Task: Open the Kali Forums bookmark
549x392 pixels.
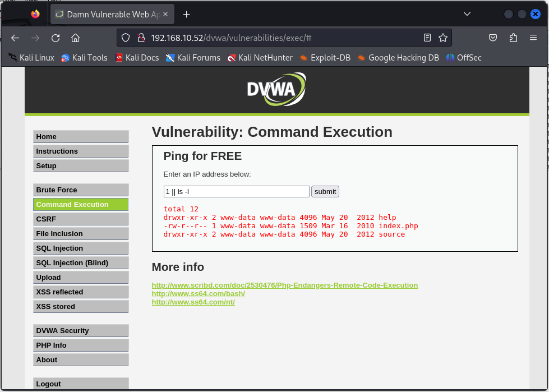Action: [x=193, y=58]
